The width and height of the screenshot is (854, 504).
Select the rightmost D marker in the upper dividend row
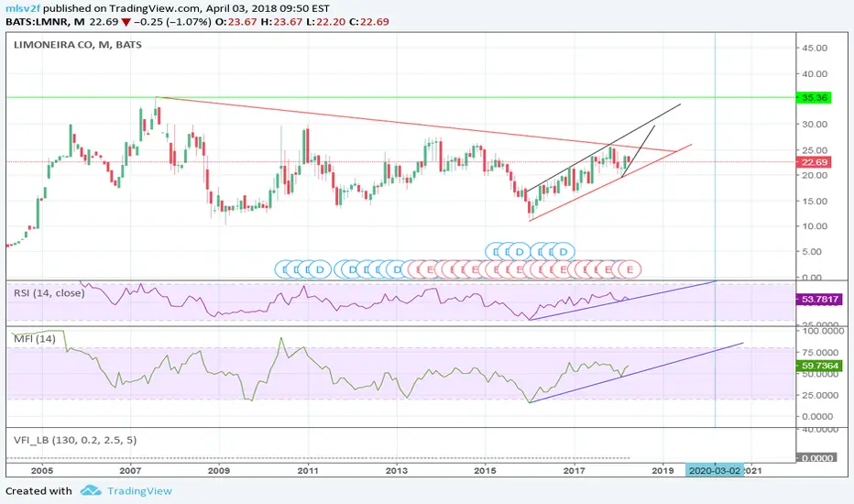point(564,252)
